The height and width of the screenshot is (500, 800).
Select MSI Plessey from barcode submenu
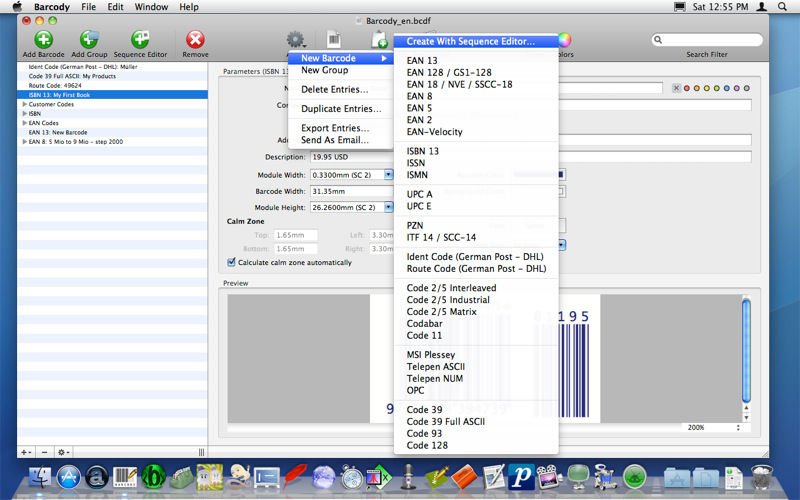tap(476, 355)
